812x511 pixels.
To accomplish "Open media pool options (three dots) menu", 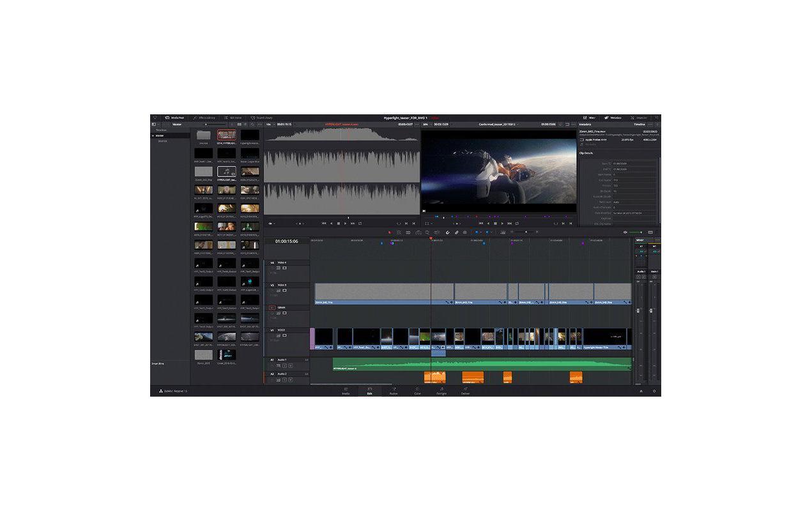I will click(x=259, y=124).
